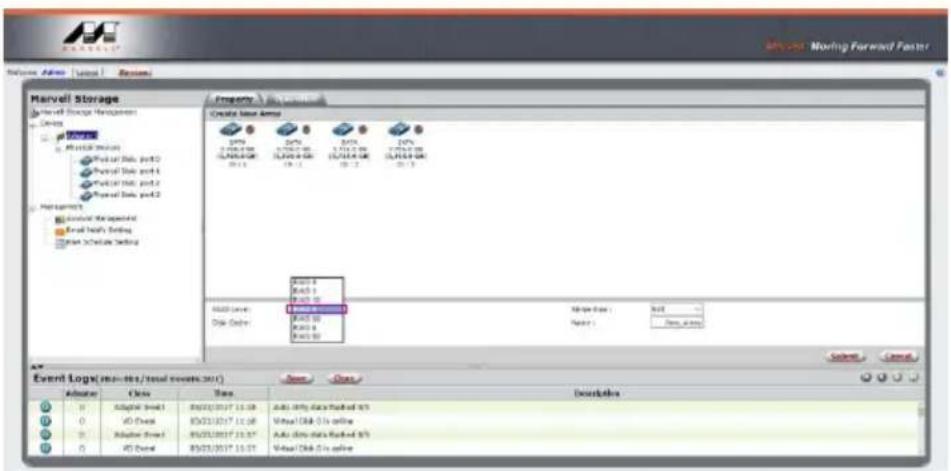Image resolution: width=951 pixels, height=471 pixels.
Task: Click the Logout link
Action: click(x=88, y=72)
